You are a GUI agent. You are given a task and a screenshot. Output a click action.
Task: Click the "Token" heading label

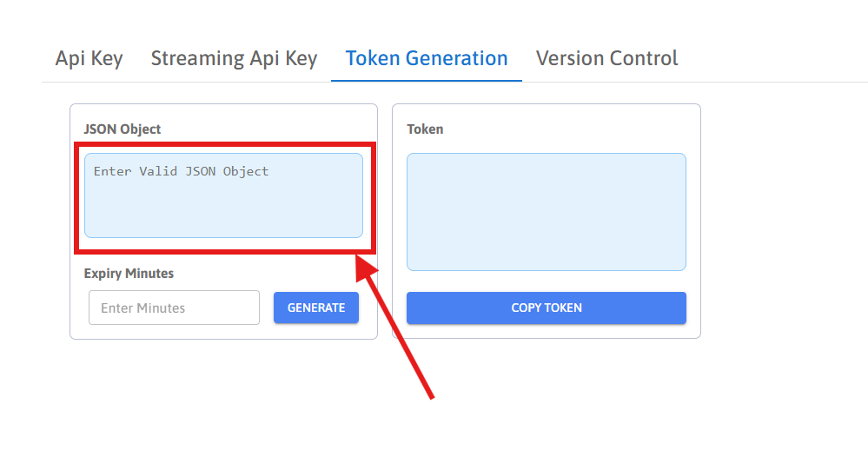[x=425, y=129]
